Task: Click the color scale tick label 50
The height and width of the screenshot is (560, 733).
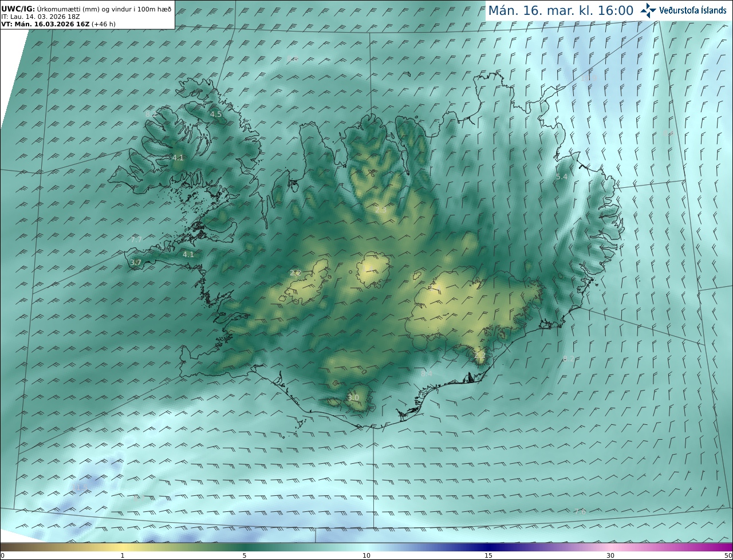Action: pyautogui.click(x=728, y=555)
